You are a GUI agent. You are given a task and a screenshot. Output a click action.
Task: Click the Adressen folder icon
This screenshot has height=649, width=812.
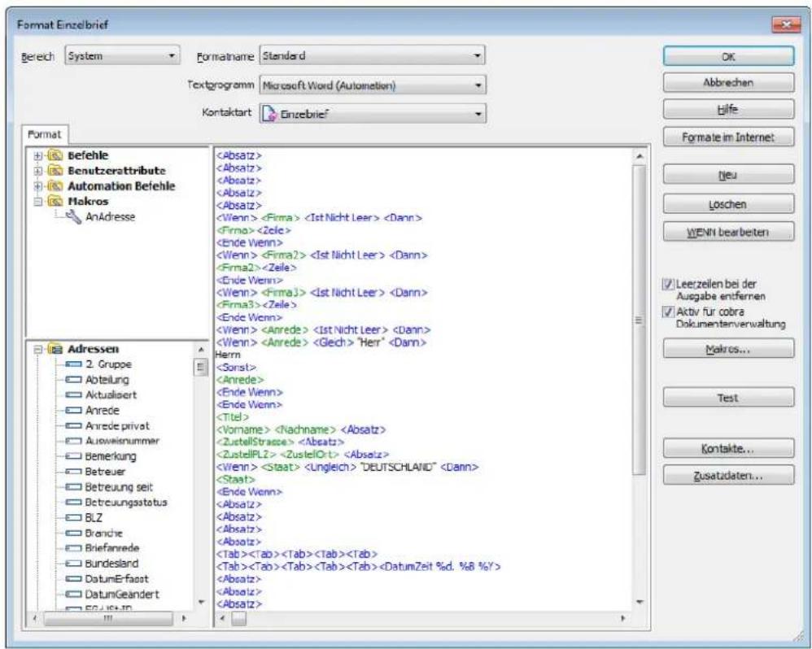[55, 349]
